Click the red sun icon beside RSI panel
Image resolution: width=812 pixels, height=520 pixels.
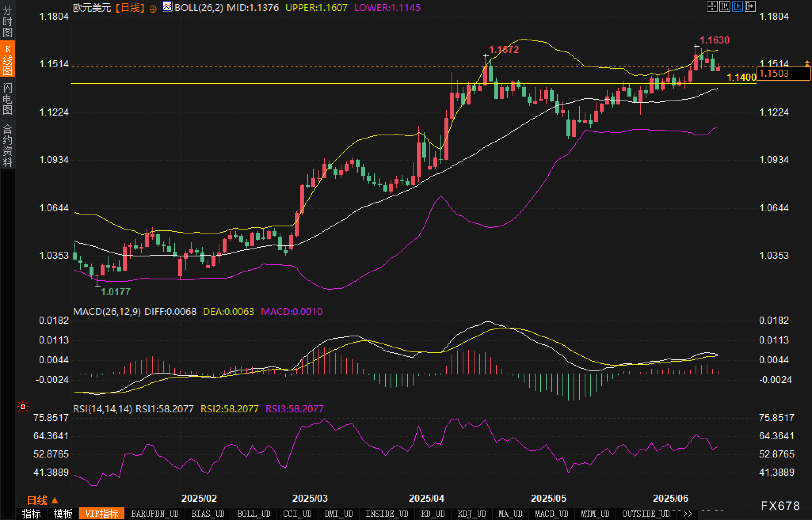tap(23, 407)
